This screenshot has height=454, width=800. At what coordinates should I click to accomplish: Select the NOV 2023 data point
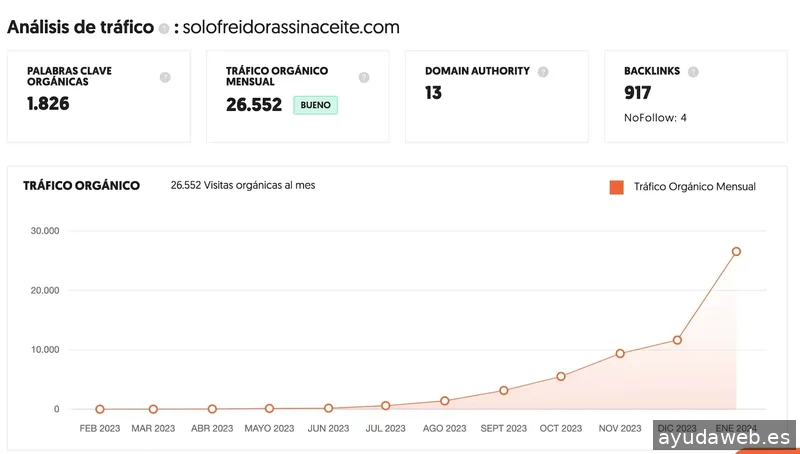pyautogui.click(x=620, y=354)
